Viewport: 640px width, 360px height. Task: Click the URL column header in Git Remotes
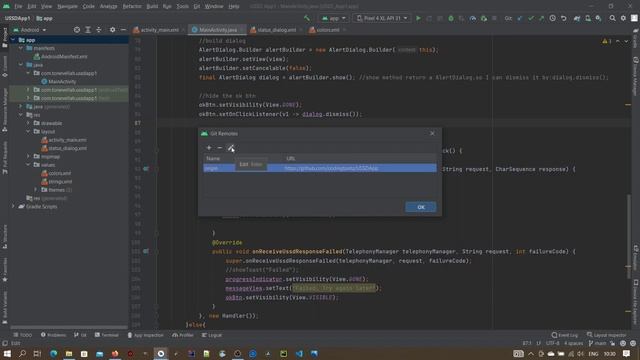coord(291,158)
